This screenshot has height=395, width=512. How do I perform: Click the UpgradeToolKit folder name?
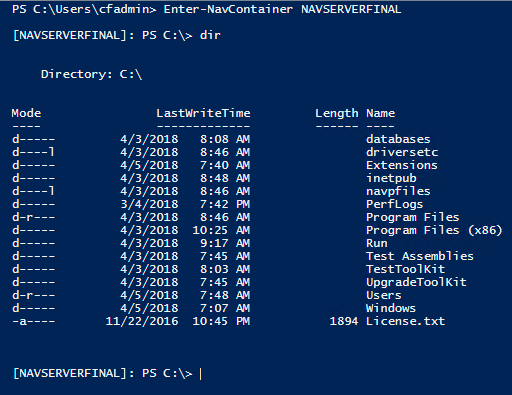point(416,282)
